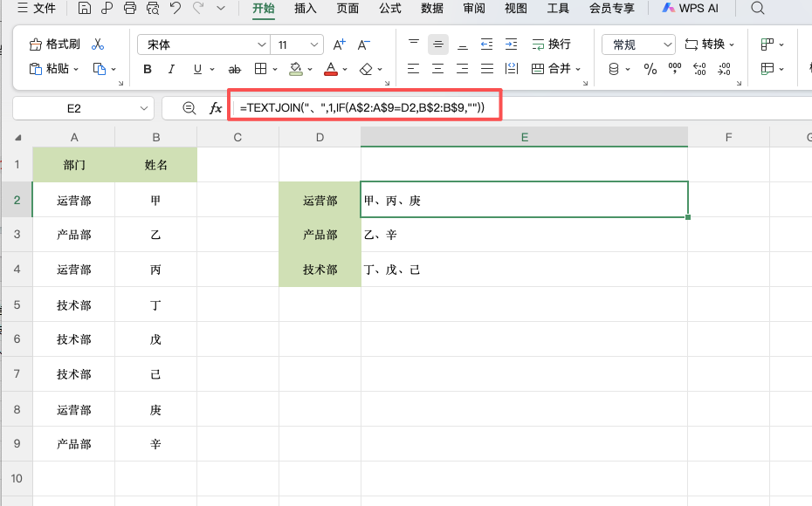Cut selection with the scissors icon
812x506 pixels.
click(98, 44)
